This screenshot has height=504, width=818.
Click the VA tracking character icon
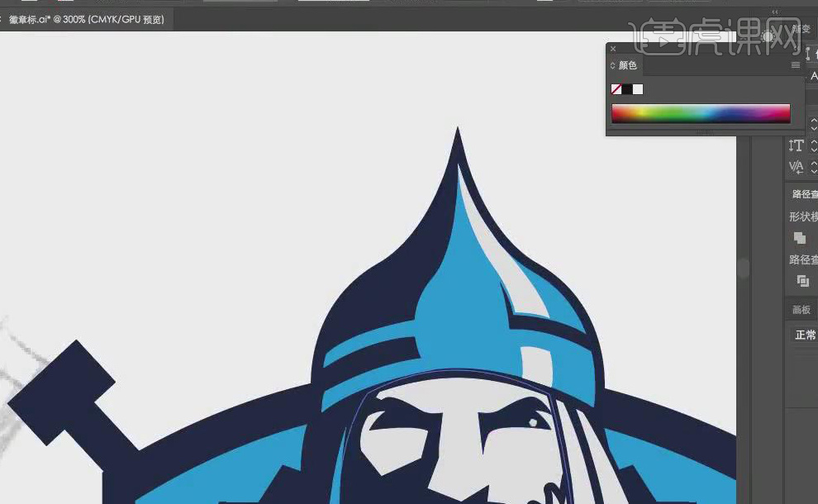[x=796, y=167]
